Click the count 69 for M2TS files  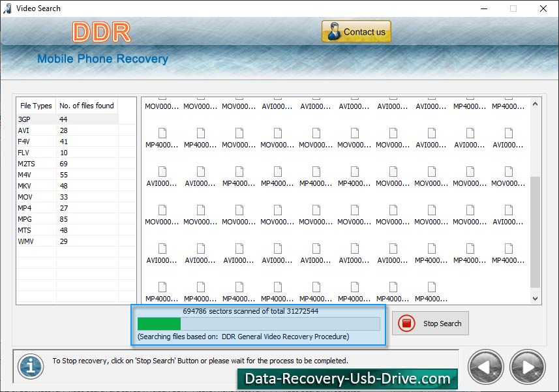[63, 164]
